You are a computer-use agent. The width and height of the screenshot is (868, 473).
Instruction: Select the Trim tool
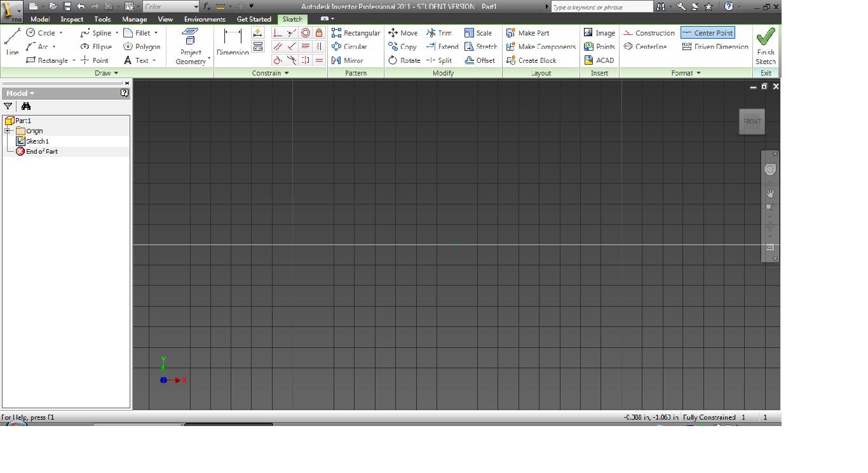pos(439,33)
